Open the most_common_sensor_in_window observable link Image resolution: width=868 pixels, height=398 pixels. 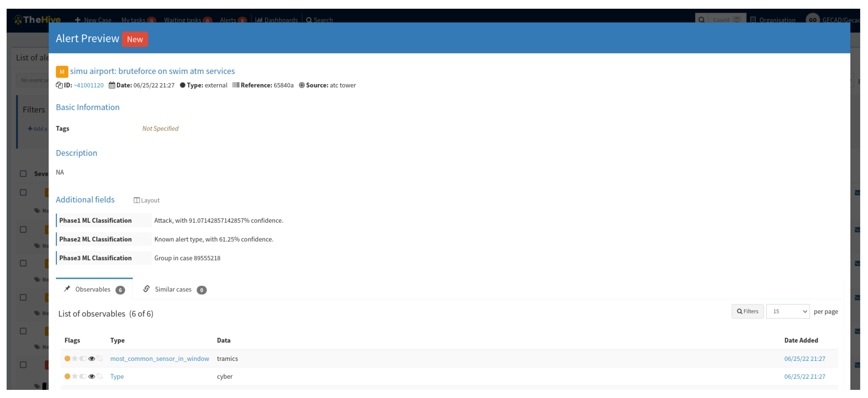point(159,359)
